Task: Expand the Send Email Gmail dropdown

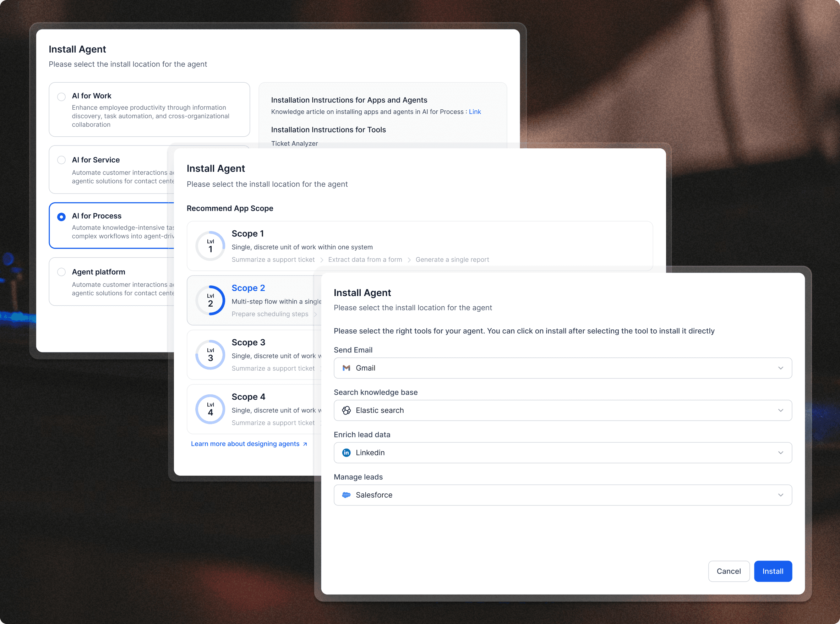Action: (780, 368)
